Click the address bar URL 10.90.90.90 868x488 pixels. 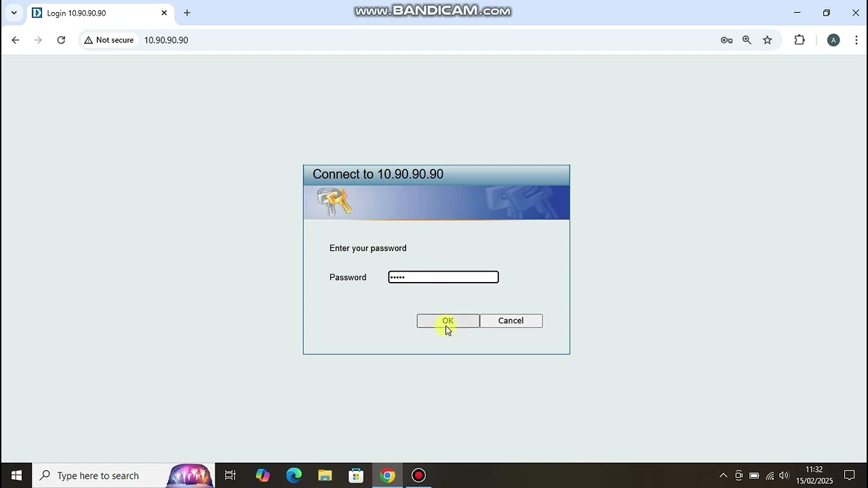pyautogui.click(x=166, y=40)
